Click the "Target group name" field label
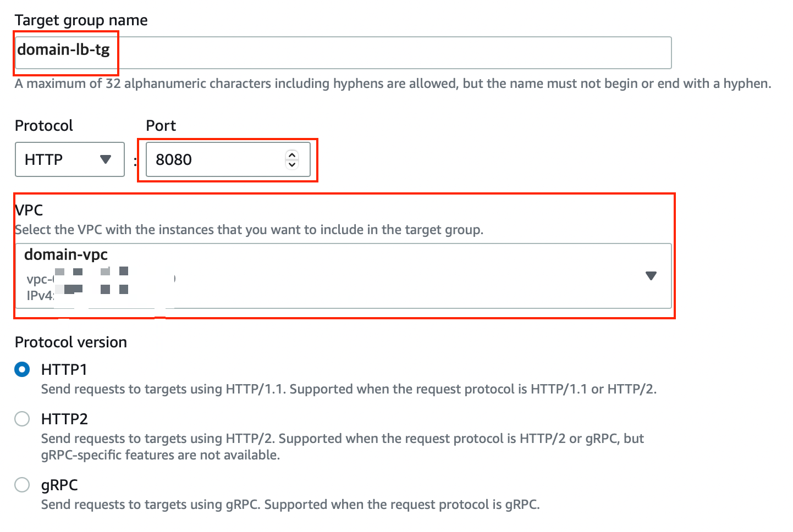The height and width of the screenshot is (532, 793). coord(81,20)
